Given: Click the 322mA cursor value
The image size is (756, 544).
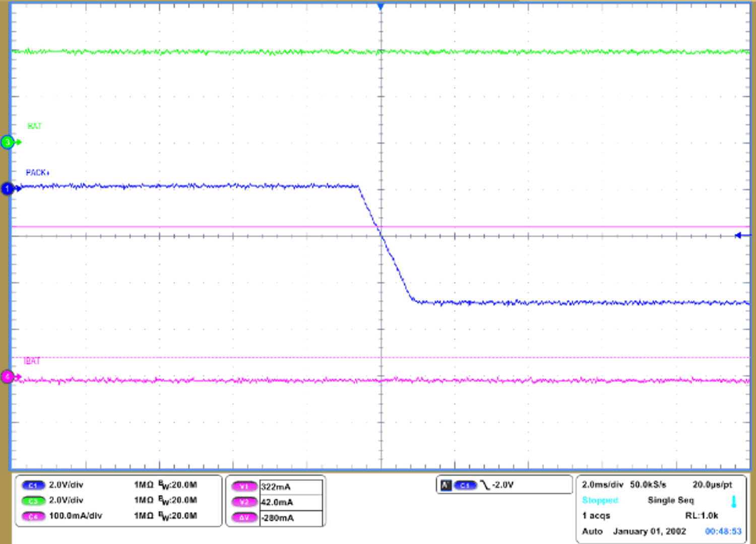Looking at the screenshot, I should pyautogui.click(x=276, y=487).
